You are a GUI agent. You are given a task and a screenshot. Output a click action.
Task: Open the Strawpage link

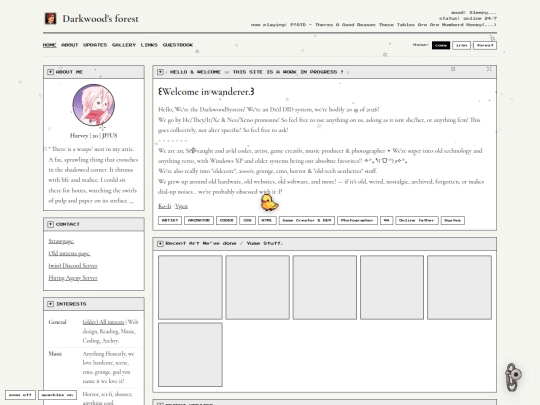click(x=61, y=241)
